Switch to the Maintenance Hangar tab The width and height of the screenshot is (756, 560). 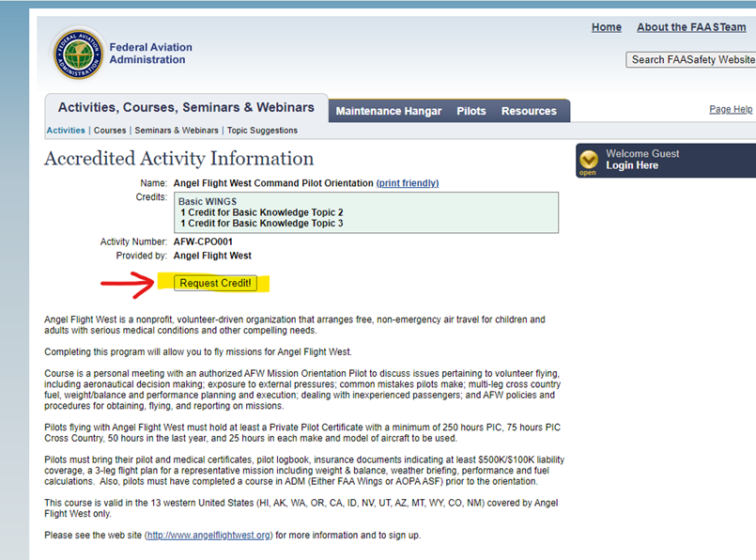[389, 111]
